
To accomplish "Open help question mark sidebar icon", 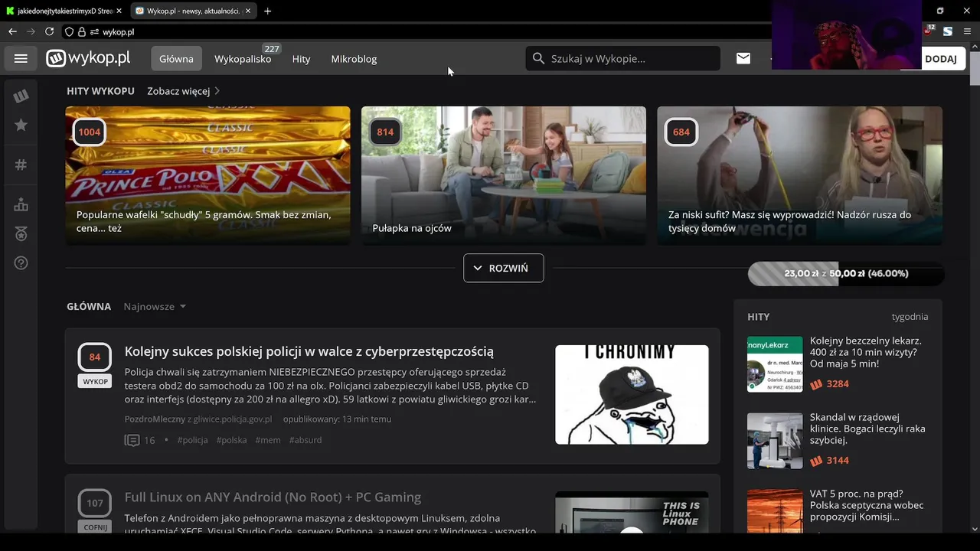I will pos(21,262).
